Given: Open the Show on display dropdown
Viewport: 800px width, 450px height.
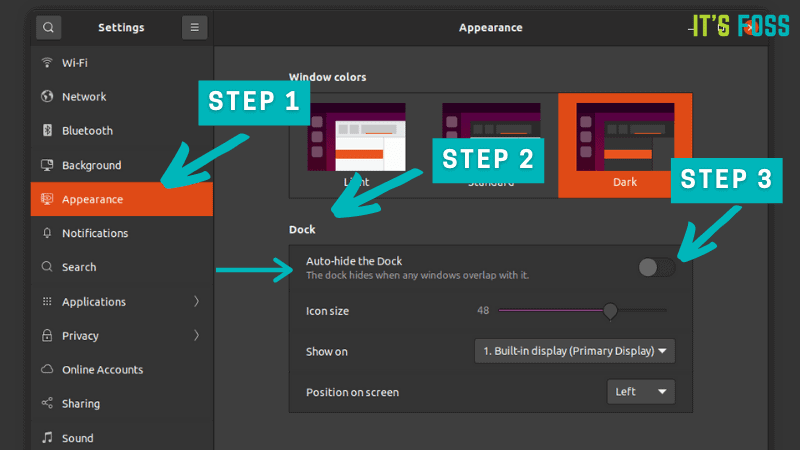Looking at the screenshot, I should [x=574, y=351].
